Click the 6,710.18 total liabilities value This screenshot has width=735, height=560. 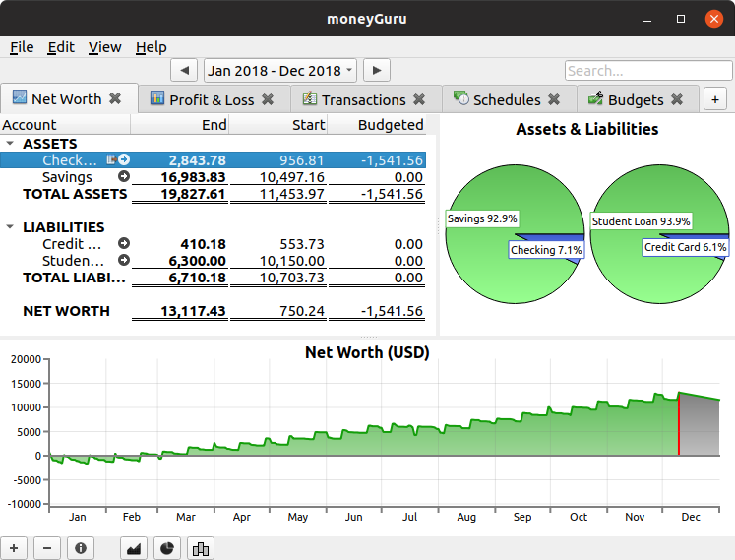198,278
